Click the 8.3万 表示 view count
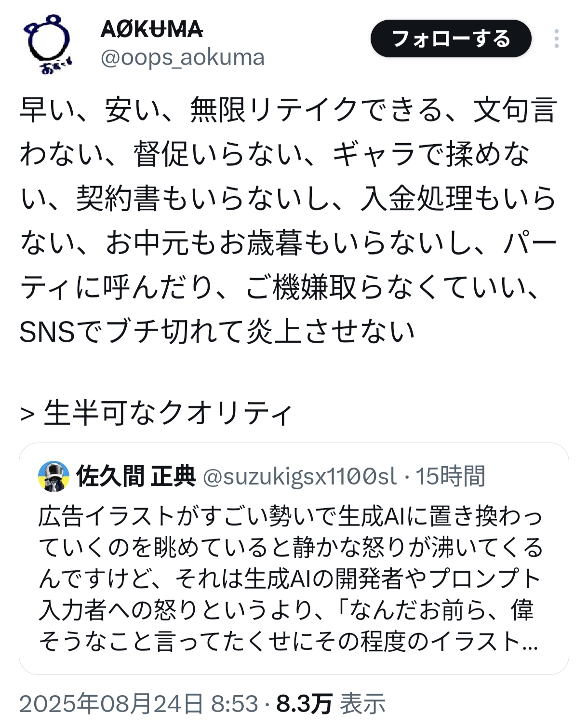 tap(331, 704)
